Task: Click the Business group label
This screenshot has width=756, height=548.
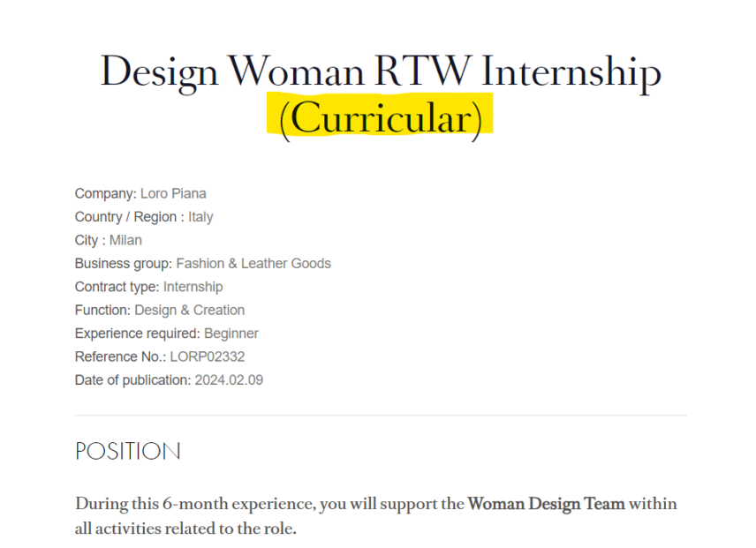Action: coord(124,264)
